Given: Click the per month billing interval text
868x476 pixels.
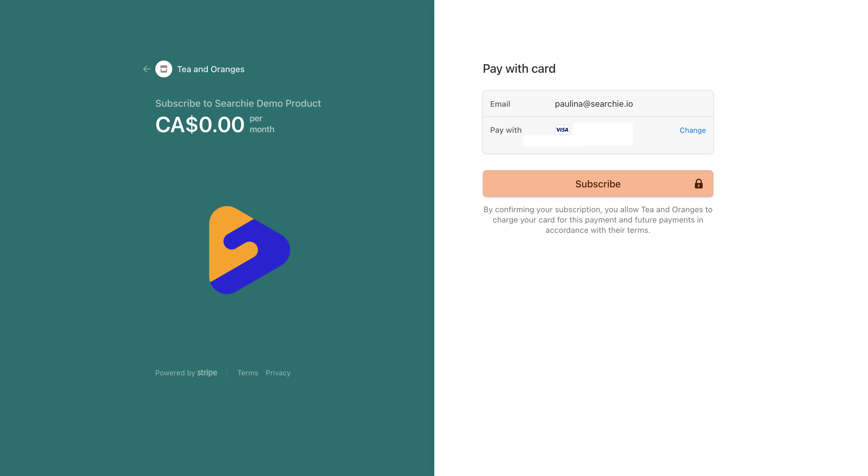Looking at the screenshot, I should 262,124.
